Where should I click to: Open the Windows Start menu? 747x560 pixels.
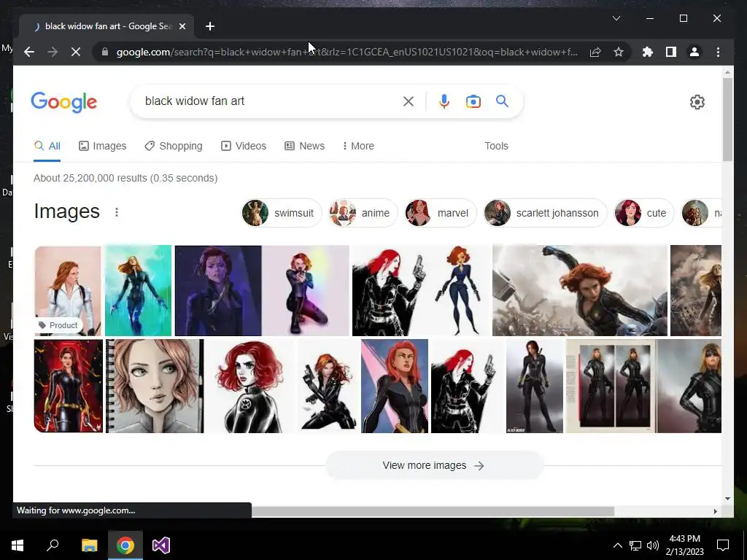point(18,545)
